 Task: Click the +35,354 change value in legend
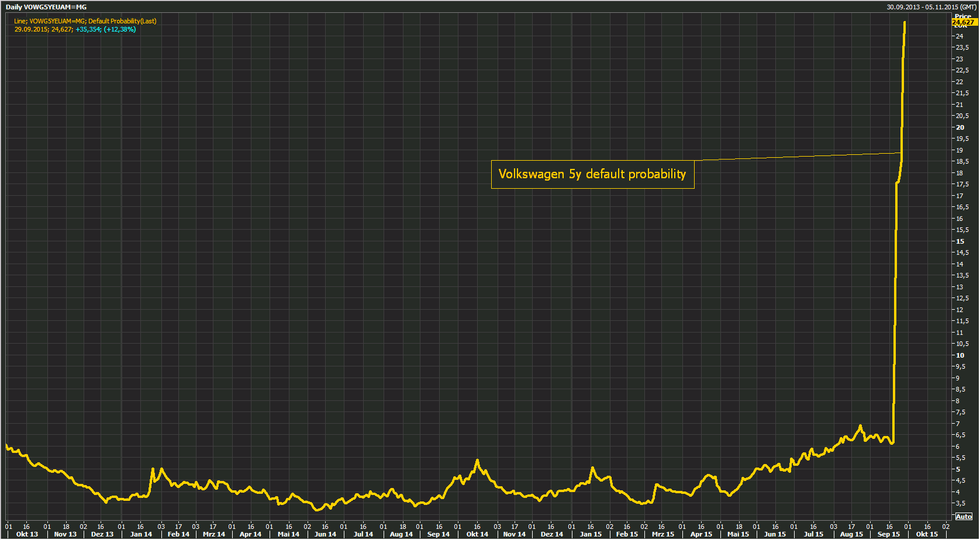(x=88, y=29)
